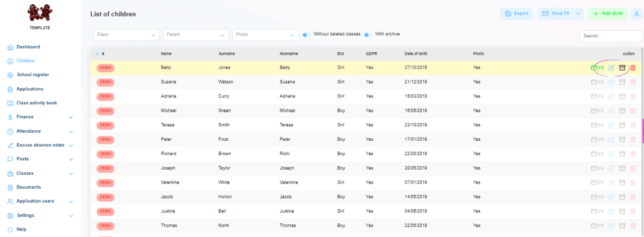Click the surname Horton
This screenshot has height=237, width=644.
pyautogui.click(x=225, y=197)
